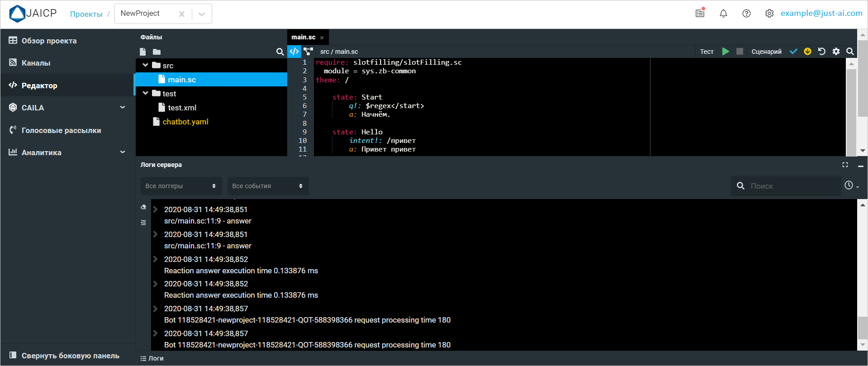The width and height of the screenshot is (868, 366).
Task: Open the Все логгеры dropdown
Action: click(x=181, y=186)
